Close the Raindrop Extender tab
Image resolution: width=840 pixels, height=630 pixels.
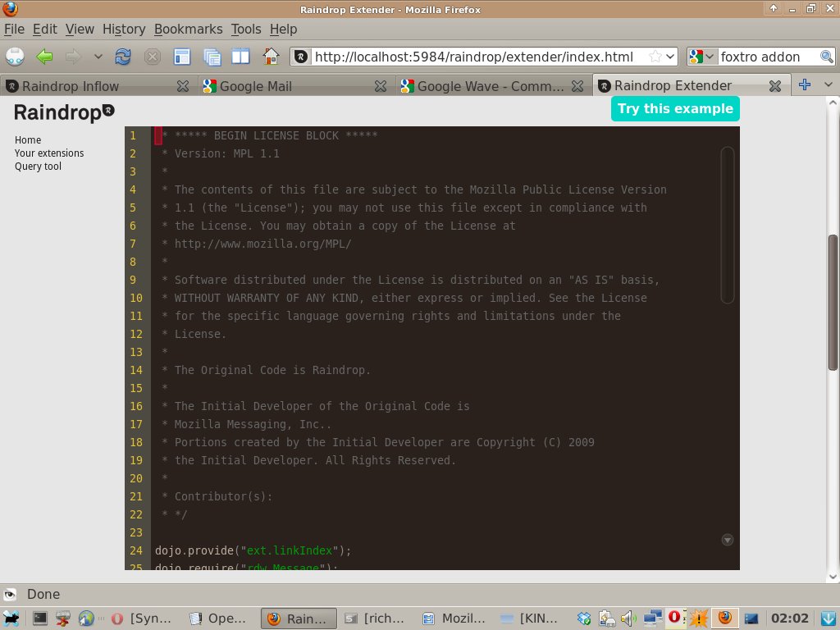tap(774, 85)
